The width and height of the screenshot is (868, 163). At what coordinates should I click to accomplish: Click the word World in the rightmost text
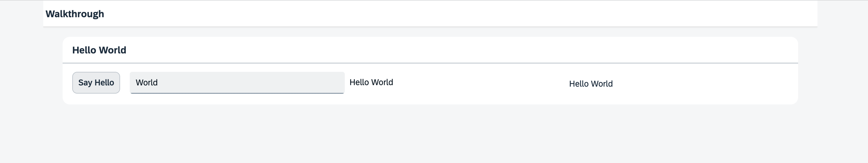pyautogui.click(x=602, y=84)
